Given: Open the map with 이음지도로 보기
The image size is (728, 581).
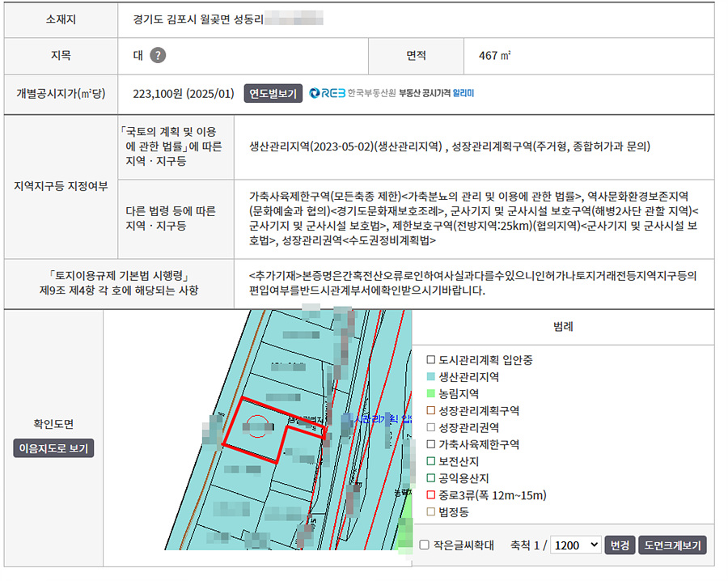Looking at the screenshot, I should (x=53, y=447).
